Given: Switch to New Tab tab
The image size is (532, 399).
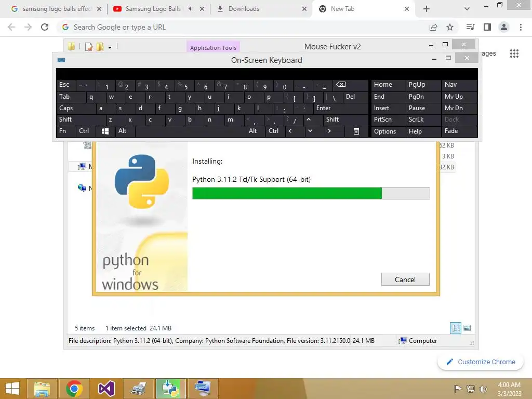Looking at the screenshot, I should click(x=363, y=9).
